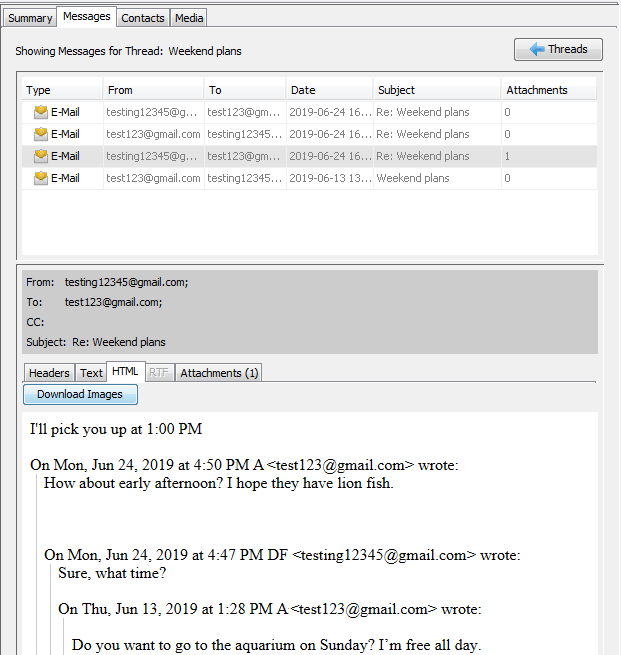
Task: Click the 'testing12345...' recipient in the 2019-06-13 row
Action: coord(245,178)
